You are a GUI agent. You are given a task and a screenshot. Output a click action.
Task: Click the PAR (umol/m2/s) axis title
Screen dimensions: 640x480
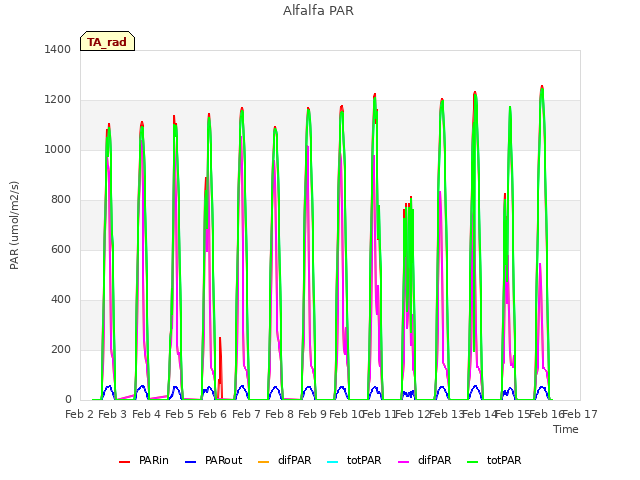click(x=14, y=225)
